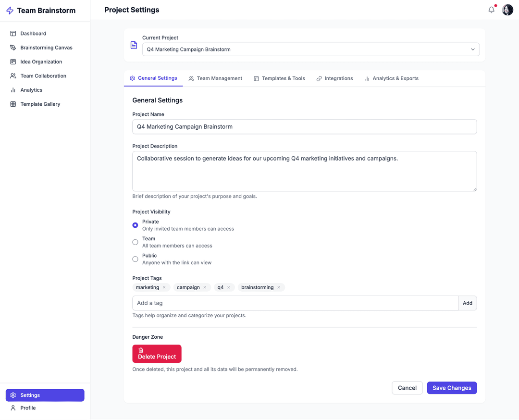The width and height of the screenshot is (519, 420).
Task: Delete the q4 tag using its x
Action: (229, 287)
